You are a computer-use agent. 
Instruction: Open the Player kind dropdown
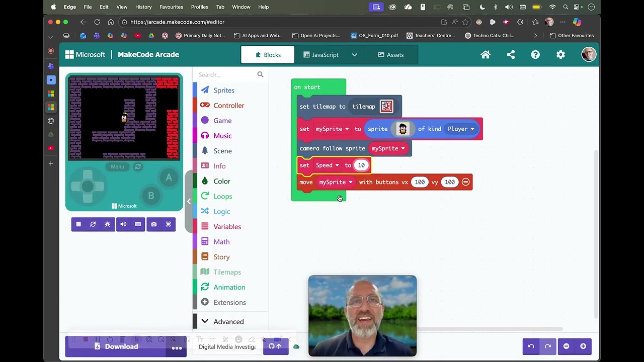[461, 129]
